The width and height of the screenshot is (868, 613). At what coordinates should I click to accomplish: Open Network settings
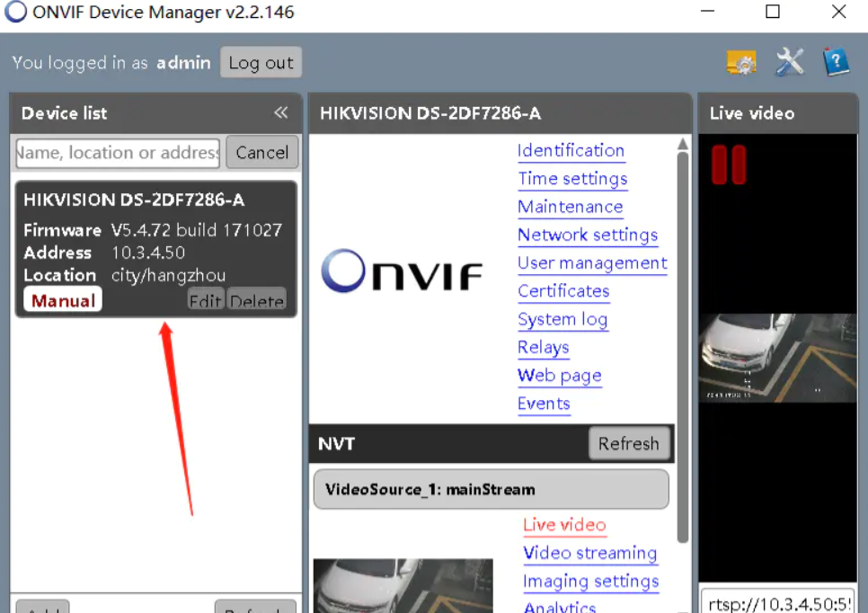click(x=588, y=235)
